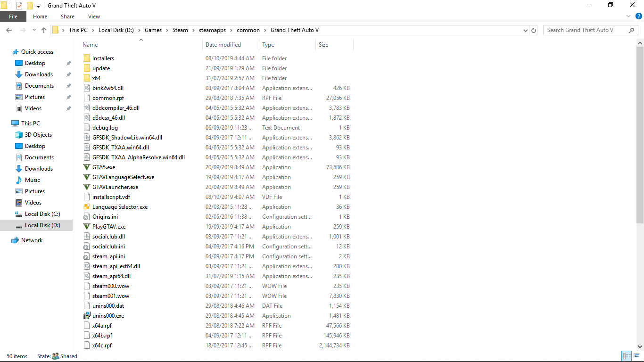Refresh the current folder view
The height and width of the screenshot is (362, 644).
point(534,30)
